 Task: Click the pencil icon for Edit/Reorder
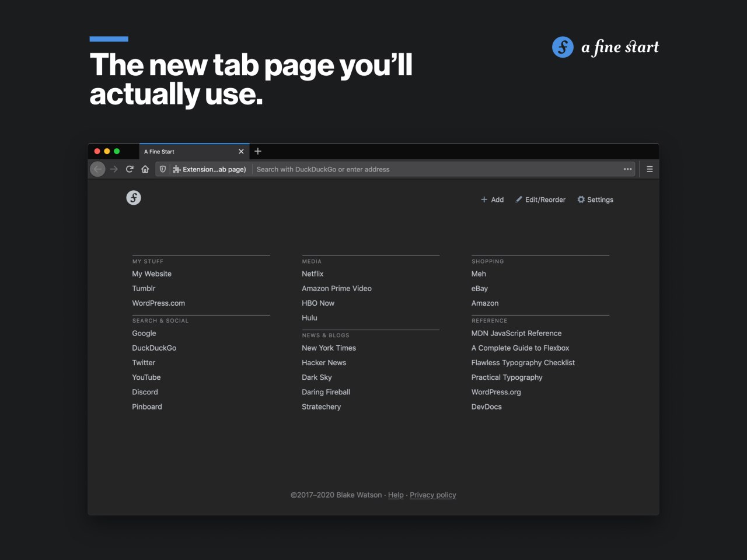click(519, 199)
